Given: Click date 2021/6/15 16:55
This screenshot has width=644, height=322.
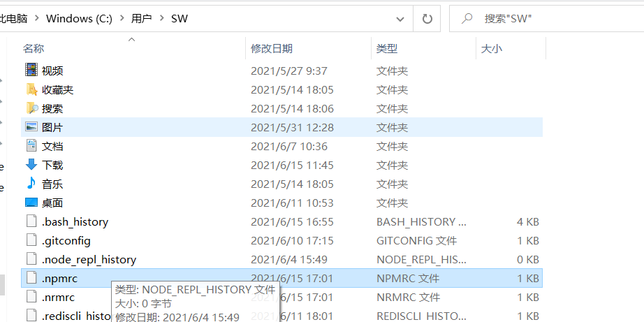Looking at the screenshot, I should (x=292, y=222).
